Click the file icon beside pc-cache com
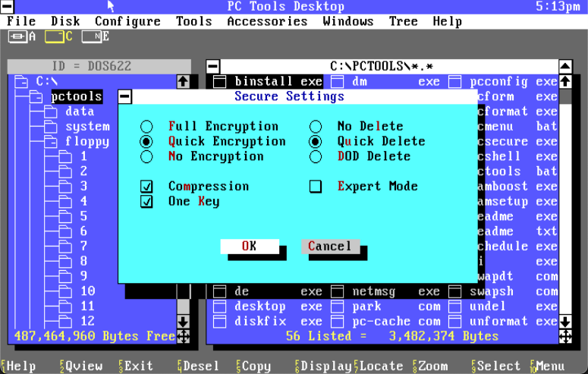The image size is (588, 374). [337, 322]
